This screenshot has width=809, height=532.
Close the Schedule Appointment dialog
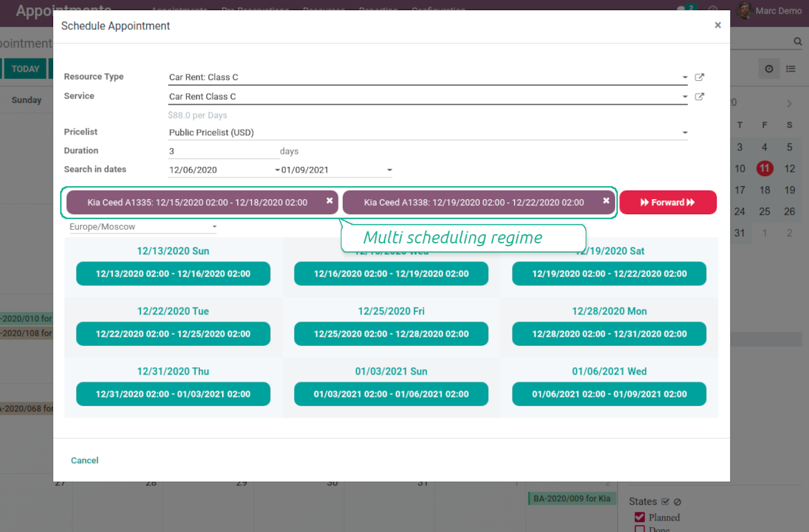pos(717,25)
